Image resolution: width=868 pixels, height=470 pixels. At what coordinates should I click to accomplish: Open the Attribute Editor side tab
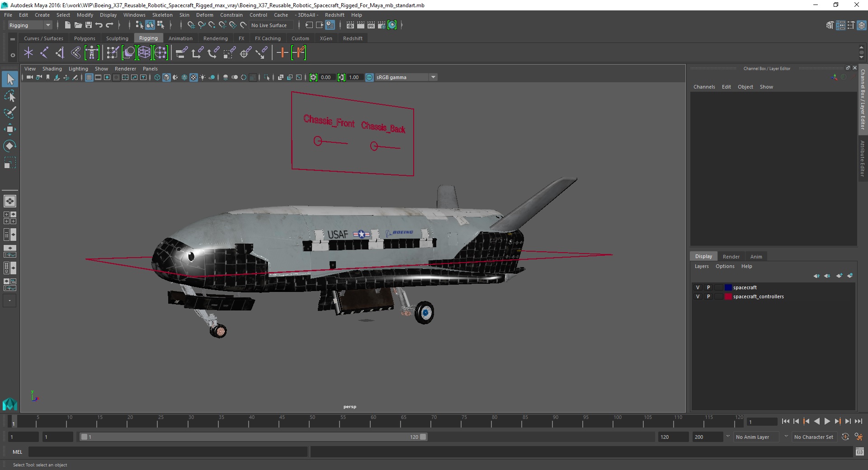[x=863, y=158]
